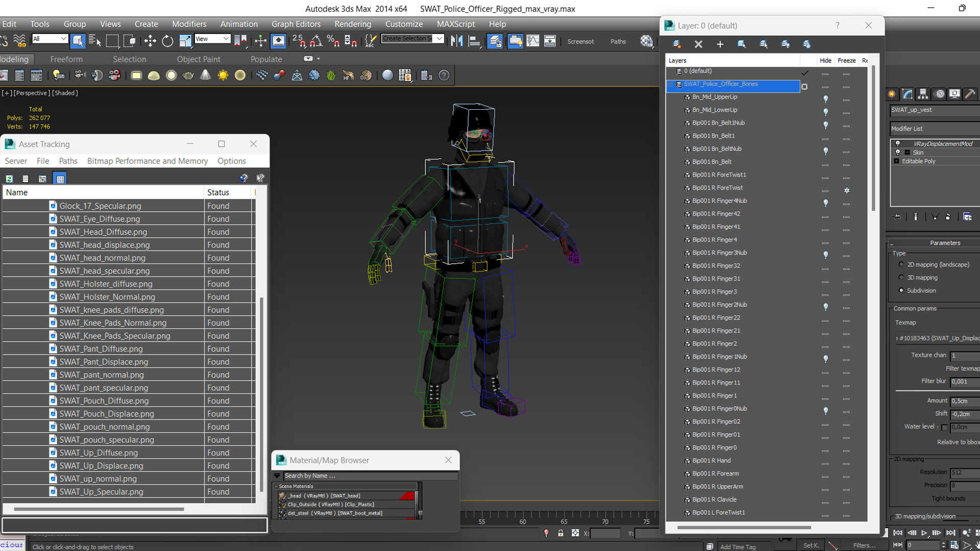This screenshot has height=551, width=980.
Task: Unfreeze Bip001 R ForeTwist snowflake
Action: pos(847,190)
